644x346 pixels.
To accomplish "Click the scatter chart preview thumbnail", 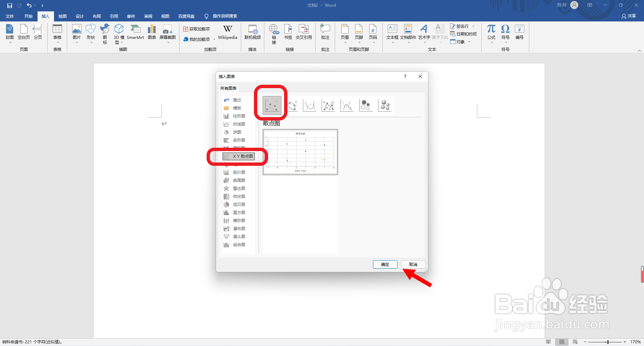I will click(300, 152).
